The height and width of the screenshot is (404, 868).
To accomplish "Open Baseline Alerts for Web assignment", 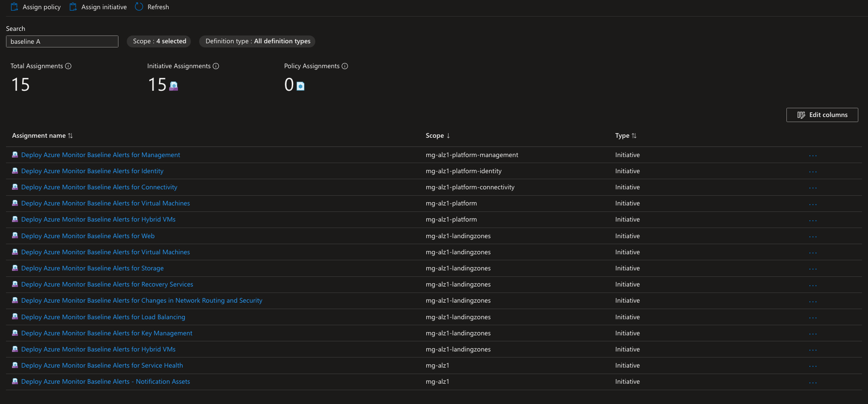I will click(x=88, y=236).
